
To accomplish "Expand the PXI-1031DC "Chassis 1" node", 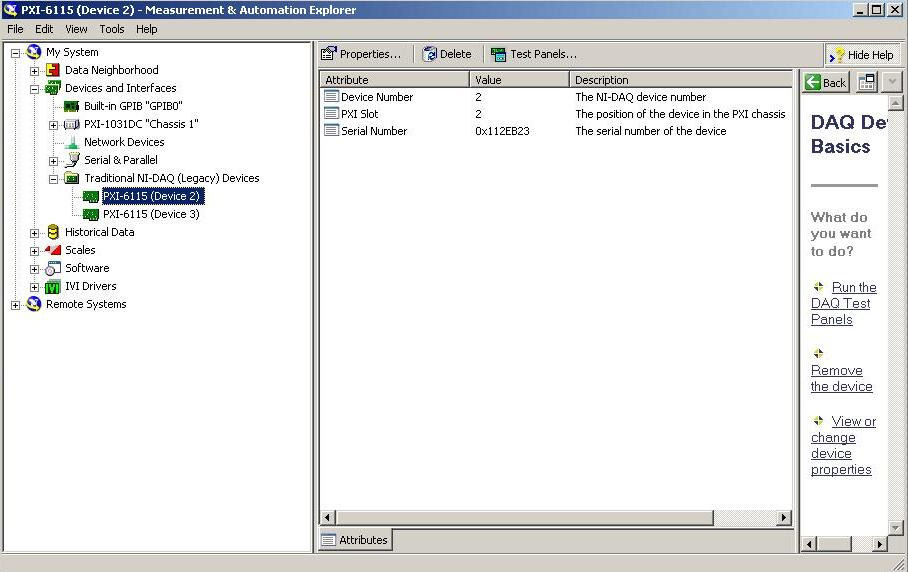I will tap(54, 124).
